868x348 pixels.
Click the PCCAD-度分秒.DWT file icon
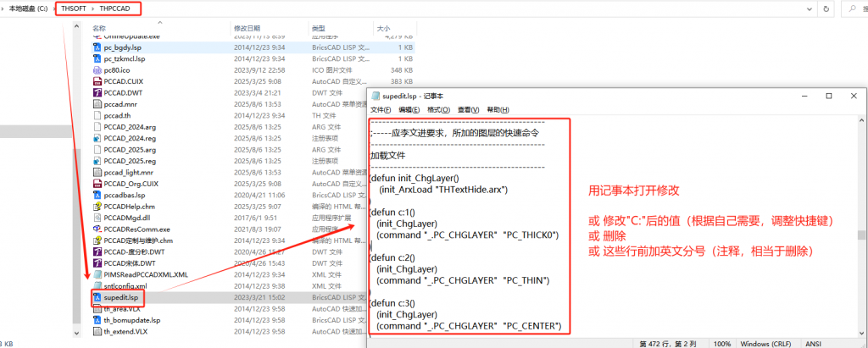pyautogui.click(x=97, y=251)
